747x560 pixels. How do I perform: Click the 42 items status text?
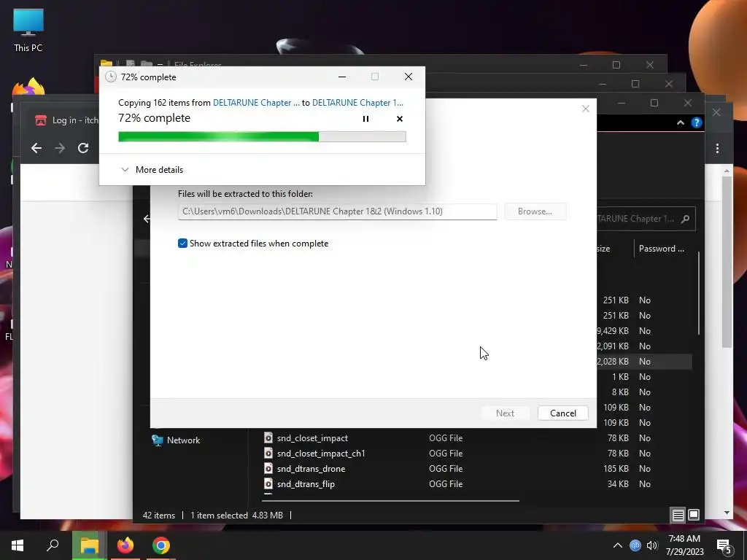point(158,516)
